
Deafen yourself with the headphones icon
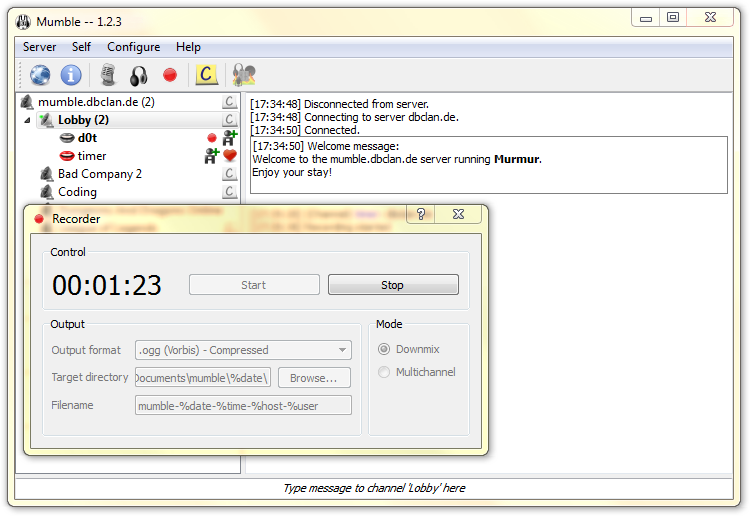tap(139, 75)
